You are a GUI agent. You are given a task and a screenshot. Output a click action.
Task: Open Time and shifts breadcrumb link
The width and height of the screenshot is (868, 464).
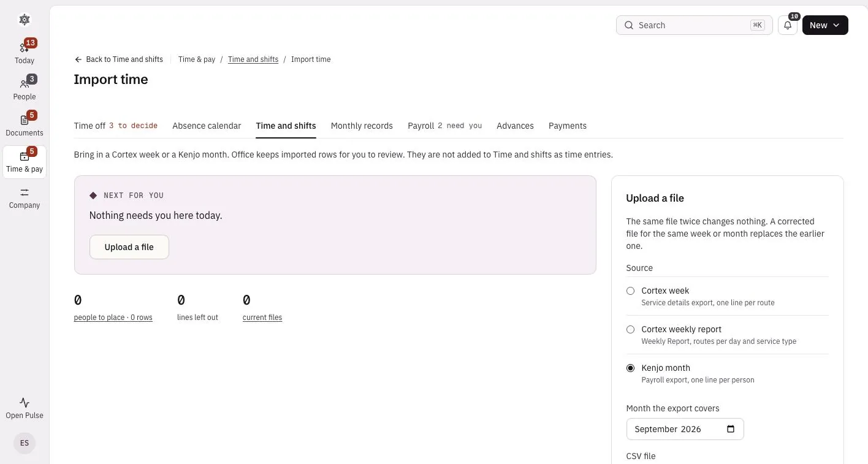click(253, 59)
